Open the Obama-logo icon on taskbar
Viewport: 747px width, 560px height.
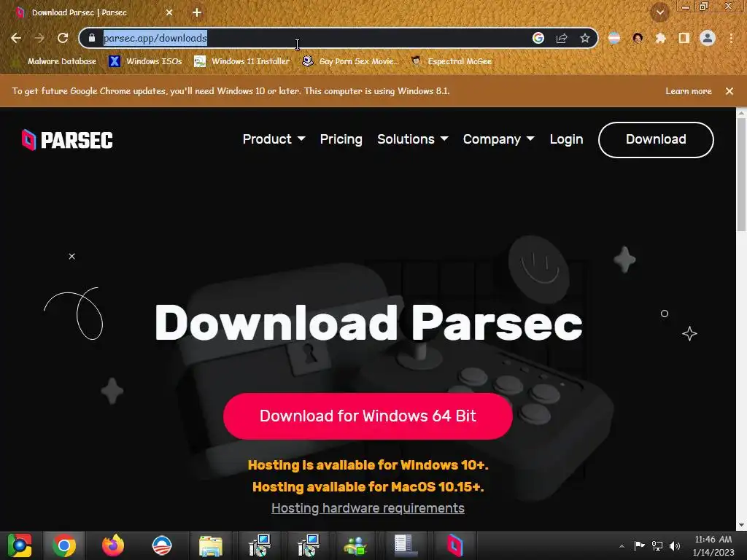161,545
